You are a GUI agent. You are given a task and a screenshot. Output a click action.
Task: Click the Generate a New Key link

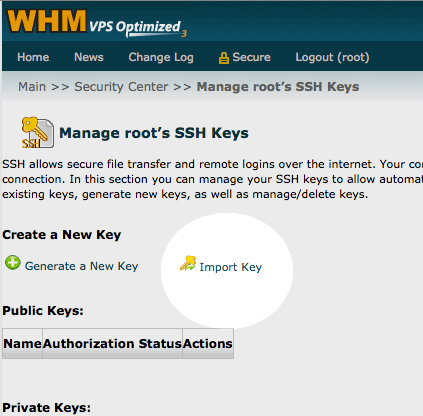point(81,266)
